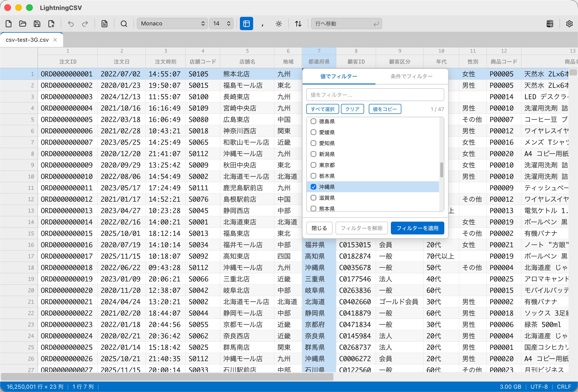
Task: Switch to 条件でフィルター tab
Action: point(412,76)
